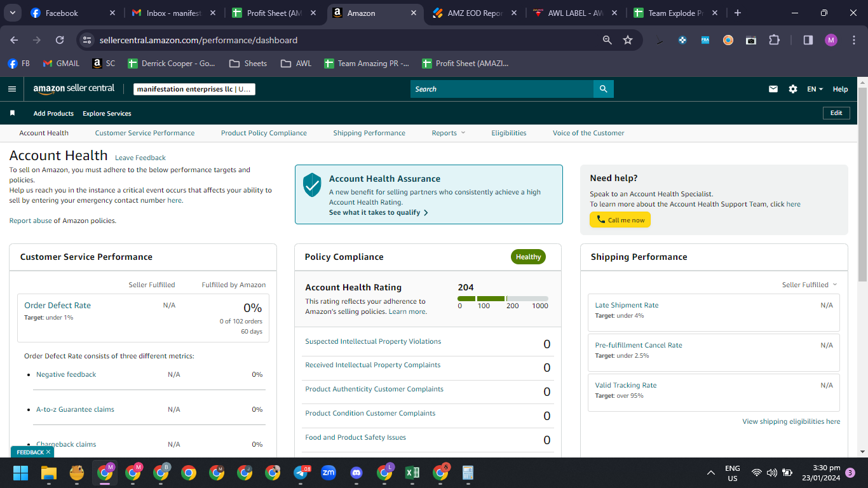Toggle the Chrome side panel

click(808, 40)
